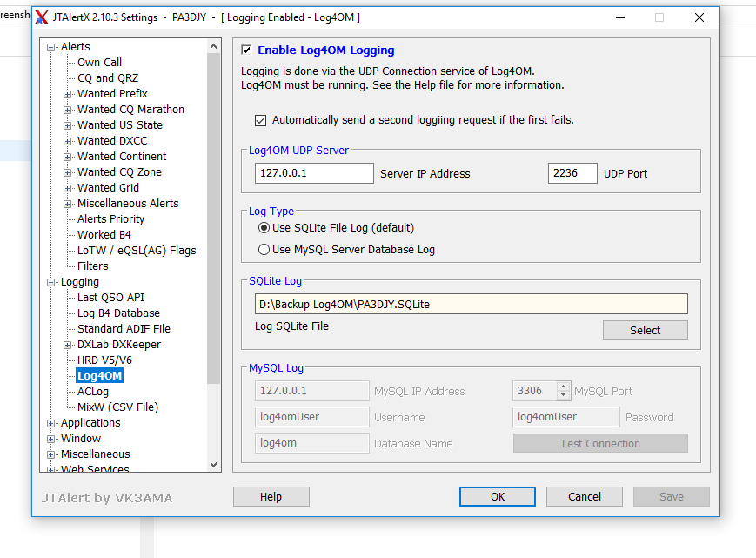Screen dimensions: 756x558
Task: Collapse the Alerts tree node
Action: [x=50, y=47]
